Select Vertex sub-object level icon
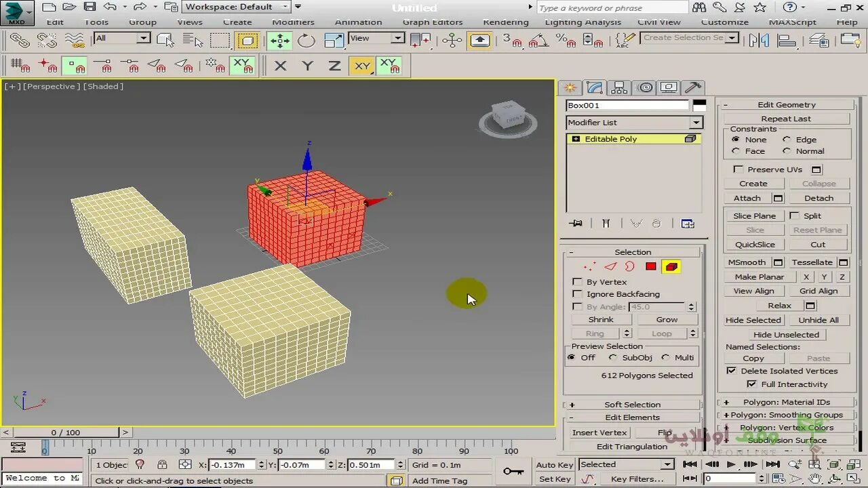The height and width of the screenshot is (488, 868). [589, 267]
